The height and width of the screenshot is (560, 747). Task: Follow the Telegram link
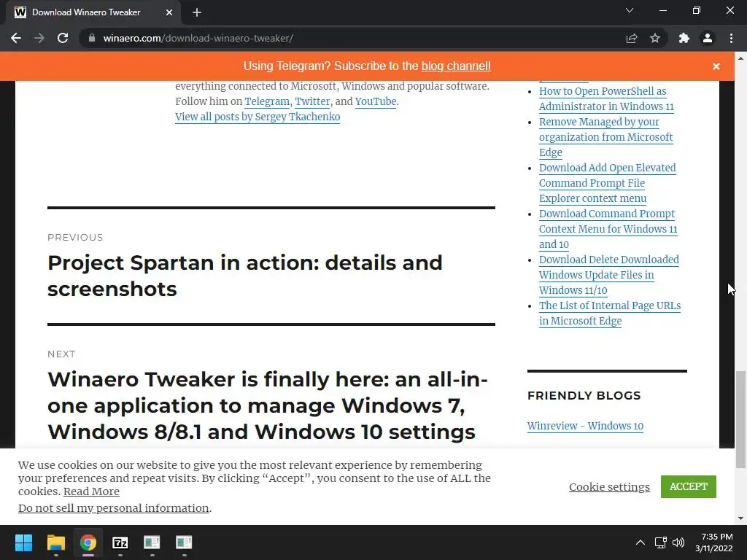pyautogui.click(x=267, y=101)
